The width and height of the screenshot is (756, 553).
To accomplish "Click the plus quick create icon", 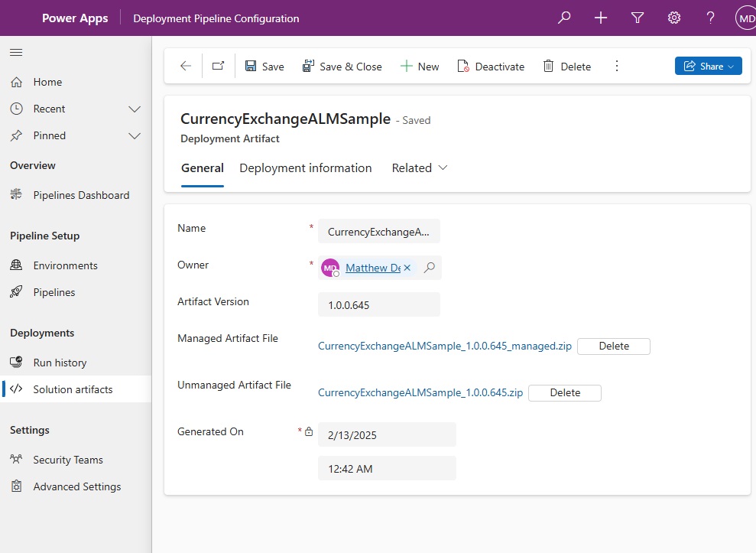I will (x=600, y=18).
